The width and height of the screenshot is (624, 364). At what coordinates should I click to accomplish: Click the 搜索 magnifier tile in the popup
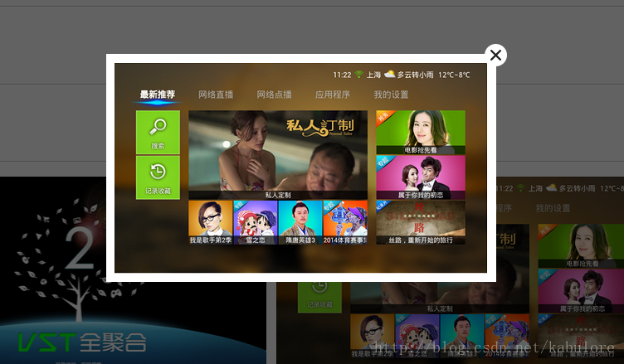158,132
